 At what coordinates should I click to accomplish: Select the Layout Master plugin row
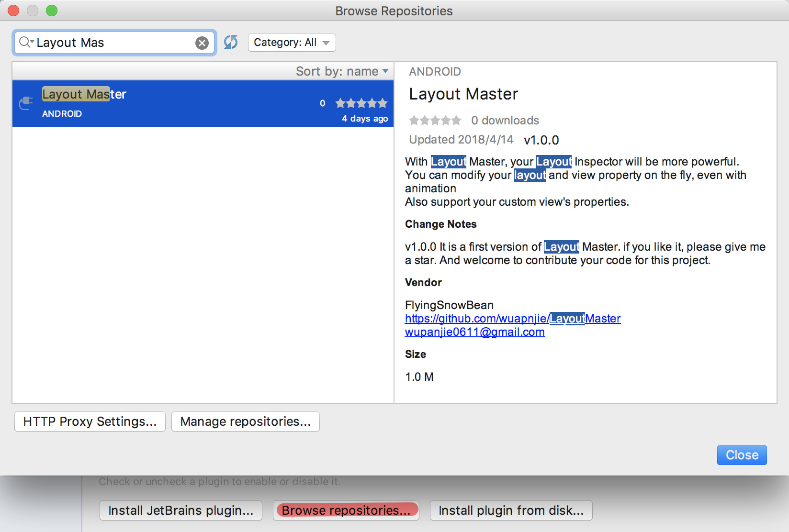click(x=203, y=104)
